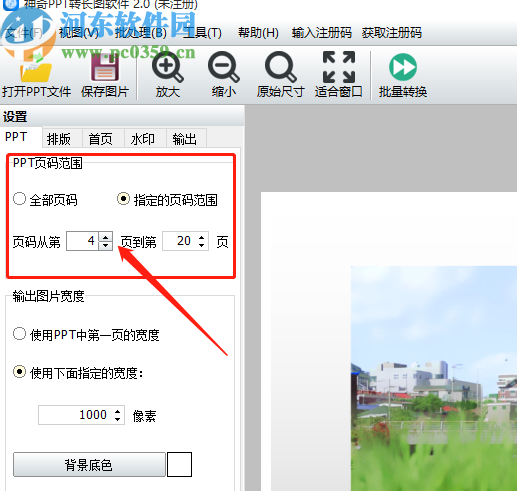This screenshot has width=517, height=491.
Task: Decrease the start page number spinner
Action: coord(106,245)
